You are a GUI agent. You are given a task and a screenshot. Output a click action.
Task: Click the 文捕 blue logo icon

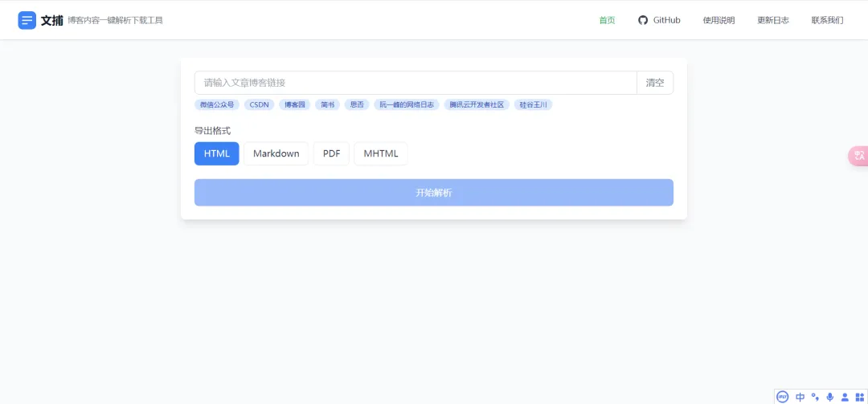27,20
